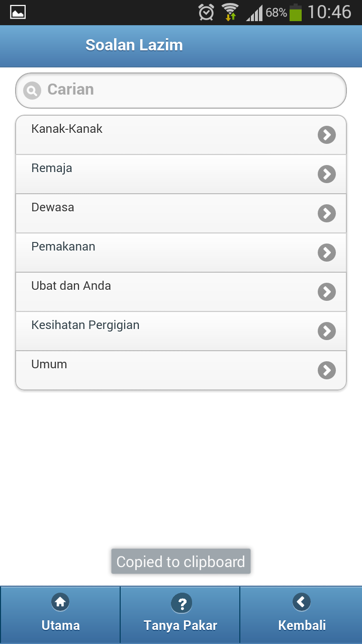The image size is (362, 644).
Task: Tap the alarm clock status icon
Action: [x=206, y=12]
